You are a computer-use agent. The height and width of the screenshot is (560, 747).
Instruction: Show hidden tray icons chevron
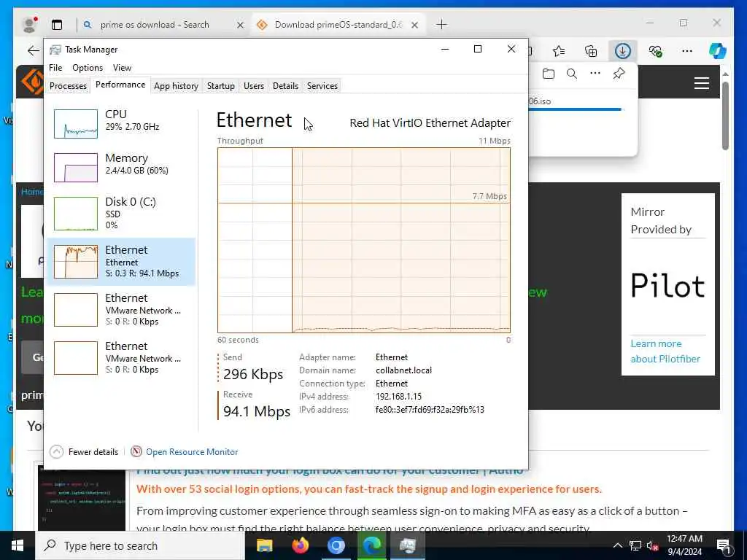pos(617,545)
